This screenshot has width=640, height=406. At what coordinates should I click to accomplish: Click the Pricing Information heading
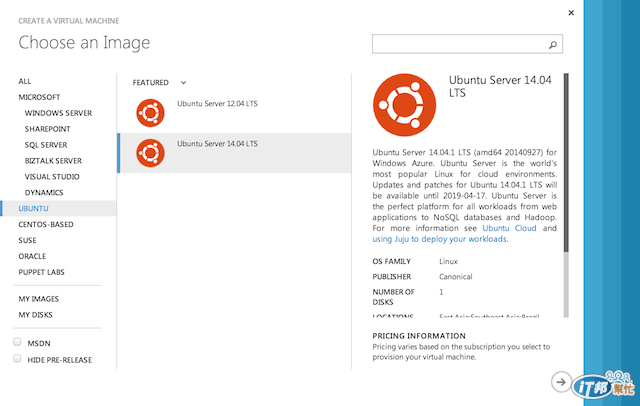(x=419, y=336)
